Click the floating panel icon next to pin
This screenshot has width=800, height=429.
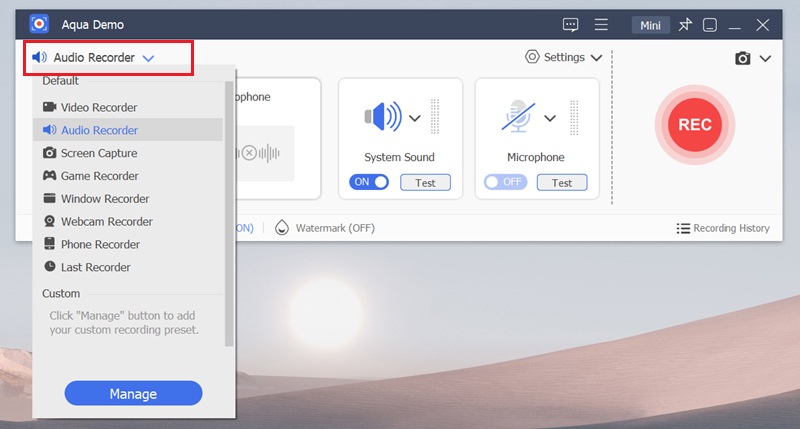pyautogui.click(x=710, y=25)
